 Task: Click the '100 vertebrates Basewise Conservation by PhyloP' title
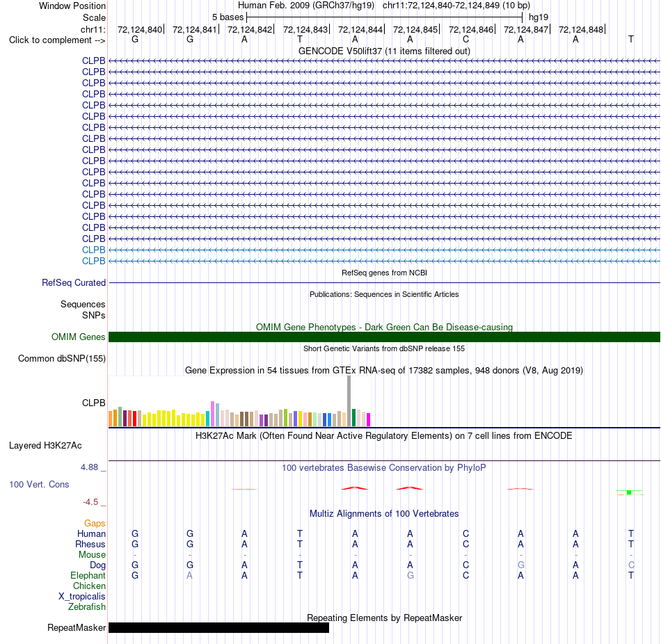384,468
